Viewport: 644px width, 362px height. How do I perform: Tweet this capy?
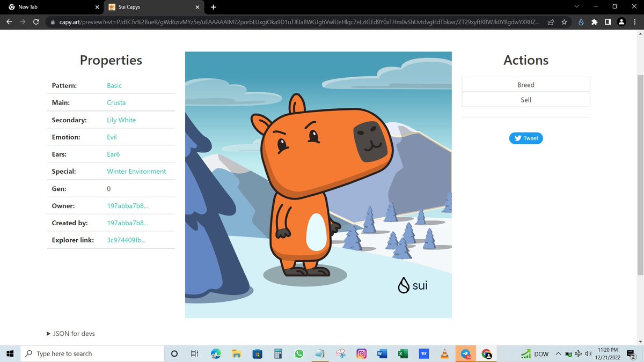(x=526, y=138)
